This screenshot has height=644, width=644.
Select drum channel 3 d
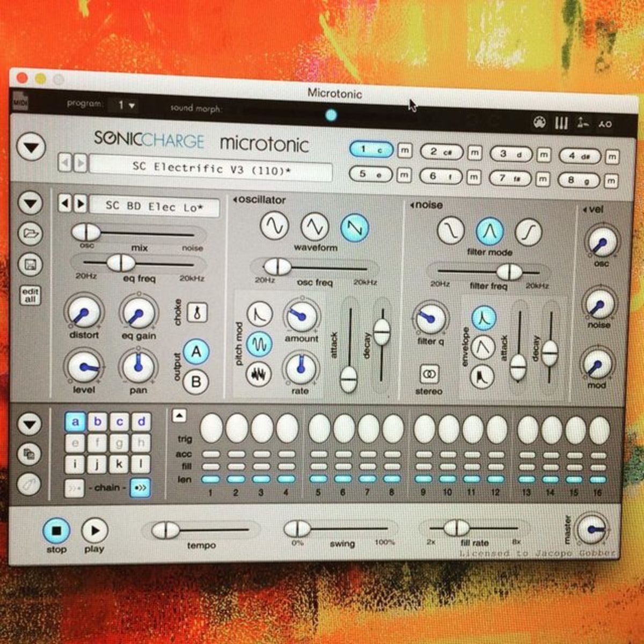tap(511, 154)
